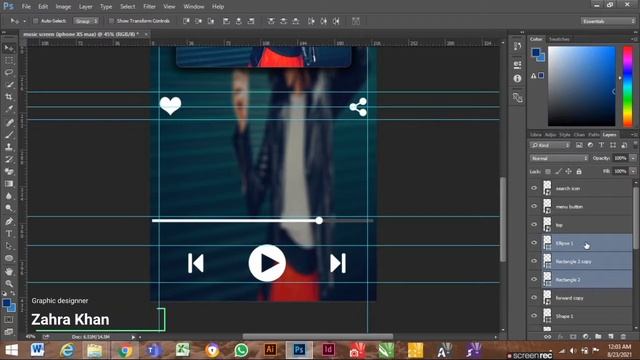This screenshot has height=360, width=640.
Task: Open the Window menu
Action: point(193,7)
